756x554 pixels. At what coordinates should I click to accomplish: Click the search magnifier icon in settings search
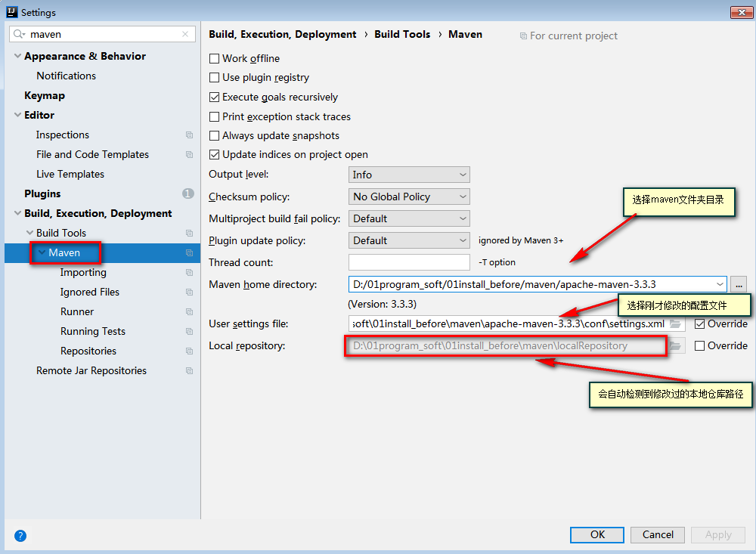(x=19, y=34)
